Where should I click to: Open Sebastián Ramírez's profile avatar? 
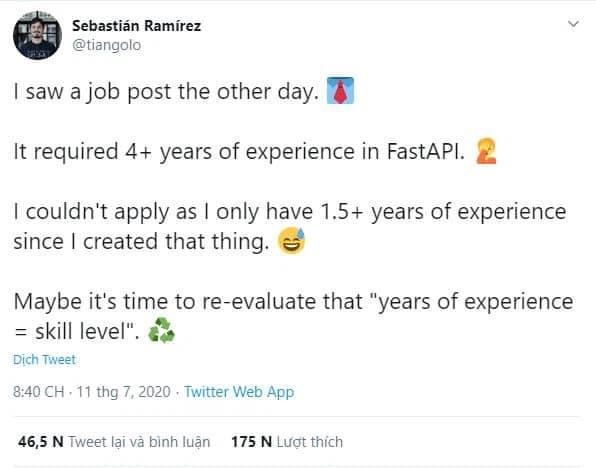click(37, 35)
